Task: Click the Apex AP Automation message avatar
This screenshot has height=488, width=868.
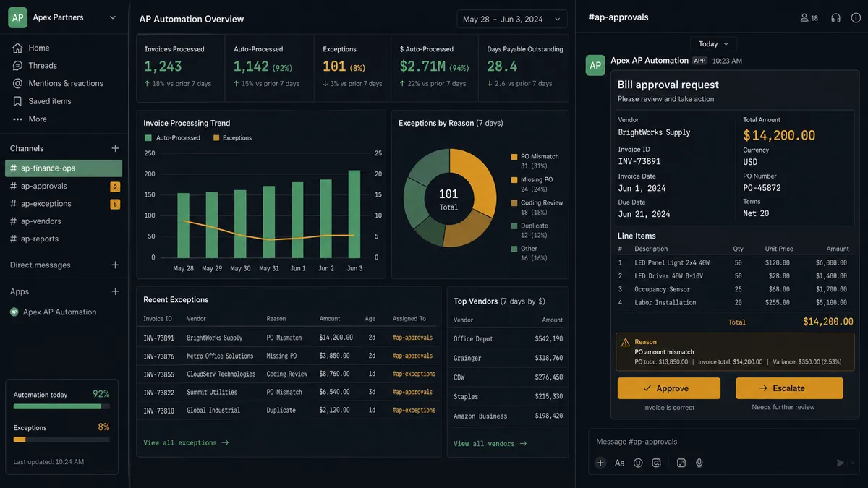Action: 595,65
